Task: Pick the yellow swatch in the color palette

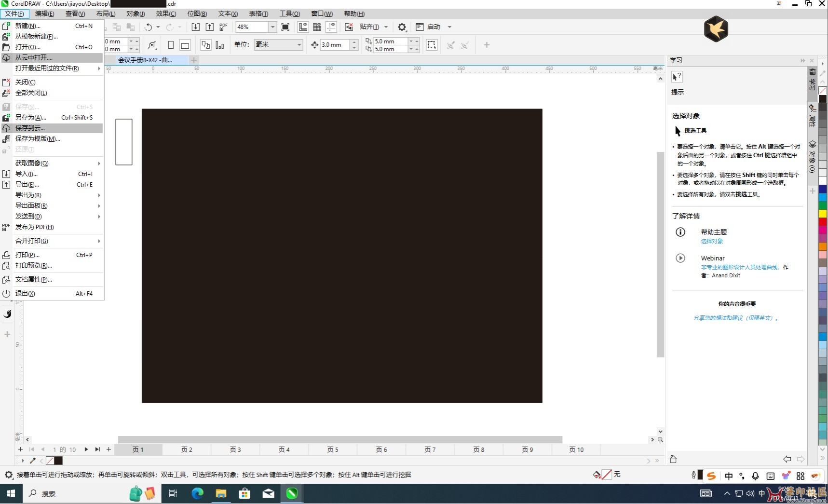Action: pos(823,214)
